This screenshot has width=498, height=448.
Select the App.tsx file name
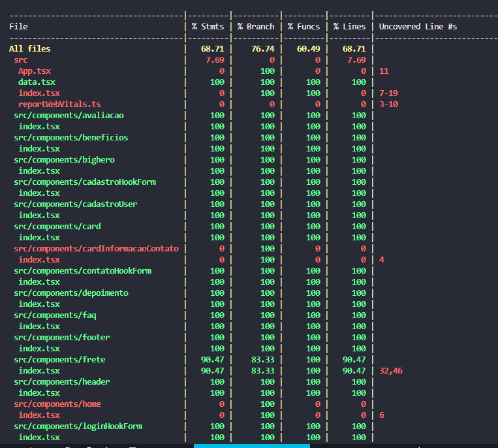pyautogui.click(x=35, y=71)
